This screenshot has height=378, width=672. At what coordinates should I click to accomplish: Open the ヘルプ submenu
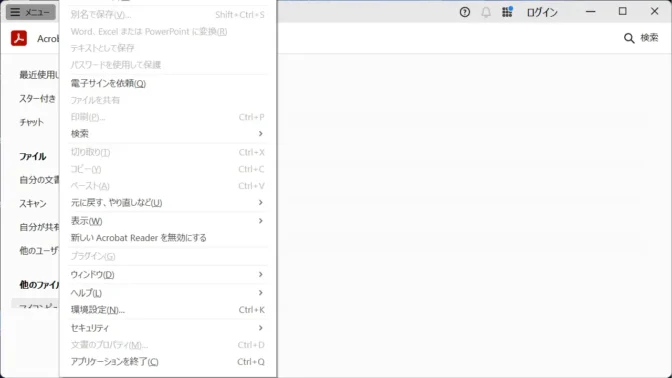[x=168, y=293]
